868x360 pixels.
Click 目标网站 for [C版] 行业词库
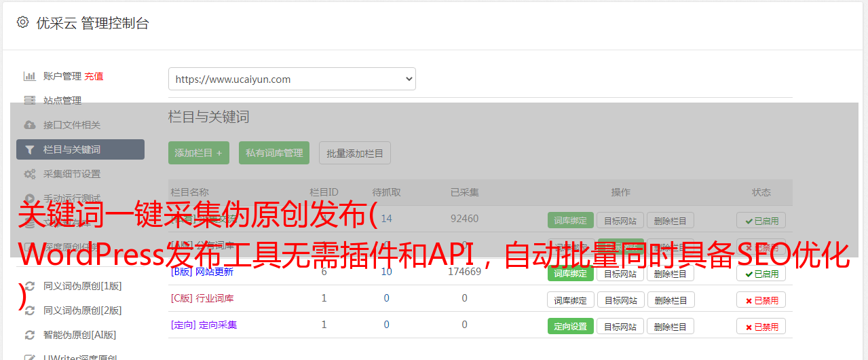click(x=620, y=300)
